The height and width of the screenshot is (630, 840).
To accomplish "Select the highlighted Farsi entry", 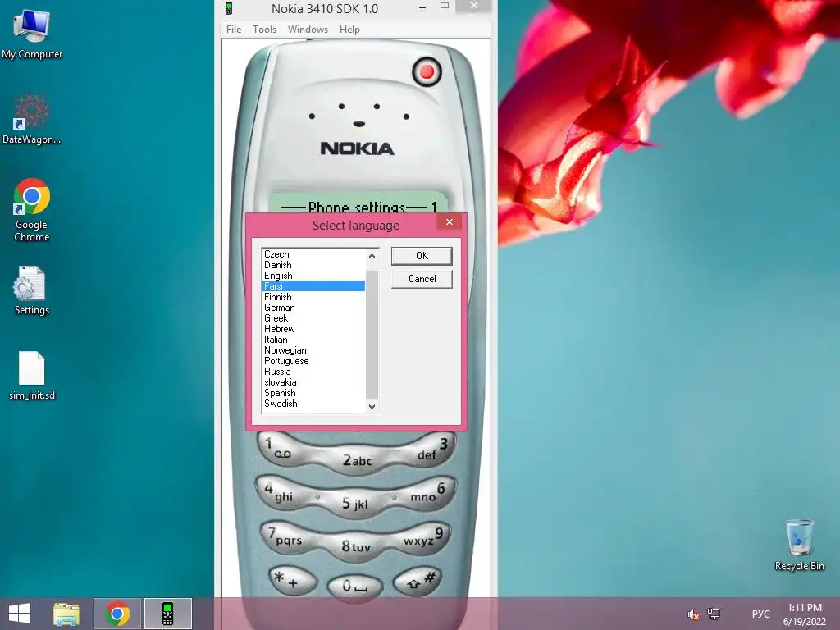I will (314, 286).
